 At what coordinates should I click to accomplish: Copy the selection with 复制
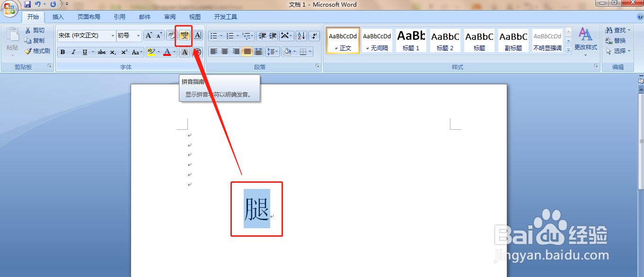(x=35, y=41)
